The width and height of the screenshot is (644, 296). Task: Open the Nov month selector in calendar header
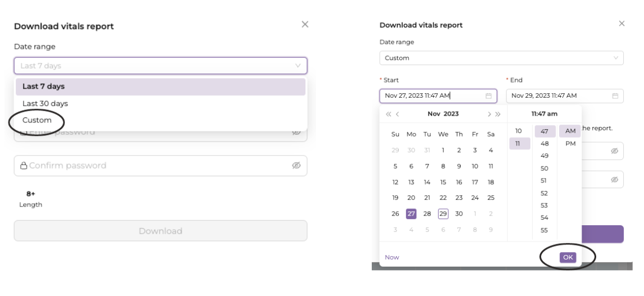click(x=434, y=114)
